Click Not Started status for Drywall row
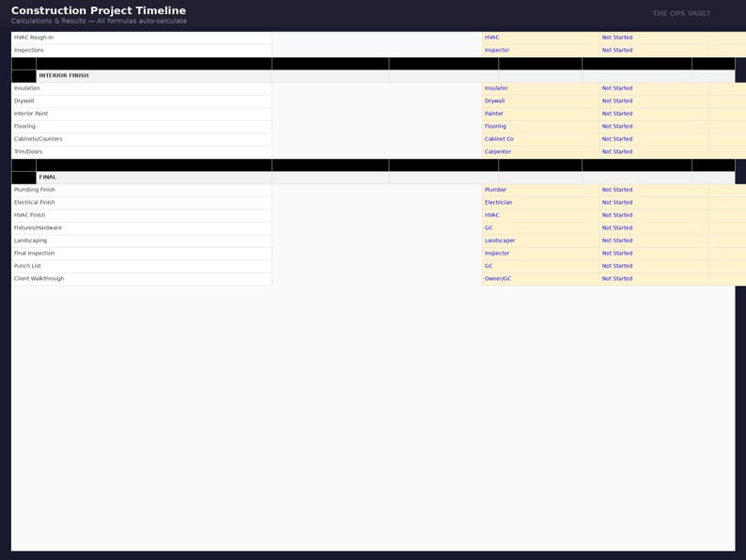The width and height of the screenshot is (746, 560). coord(654,101)
